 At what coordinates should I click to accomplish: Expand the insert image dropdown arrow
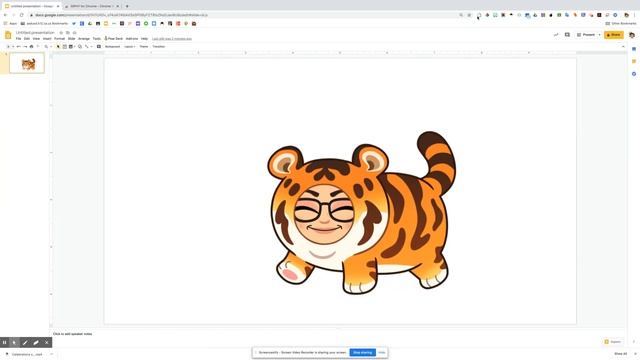(x=75, y=47)
